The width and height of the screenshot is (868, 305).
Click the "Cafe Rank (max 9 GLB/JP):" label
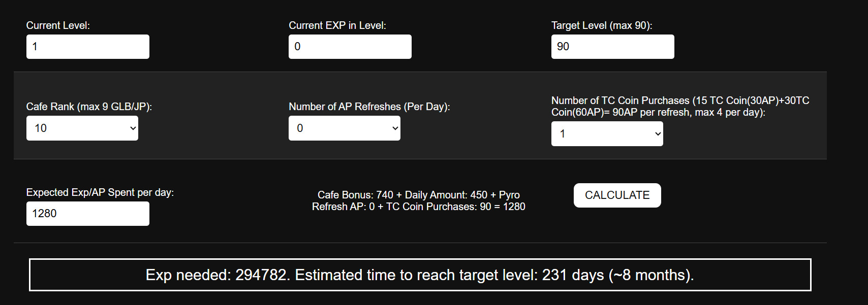(89, 107)
